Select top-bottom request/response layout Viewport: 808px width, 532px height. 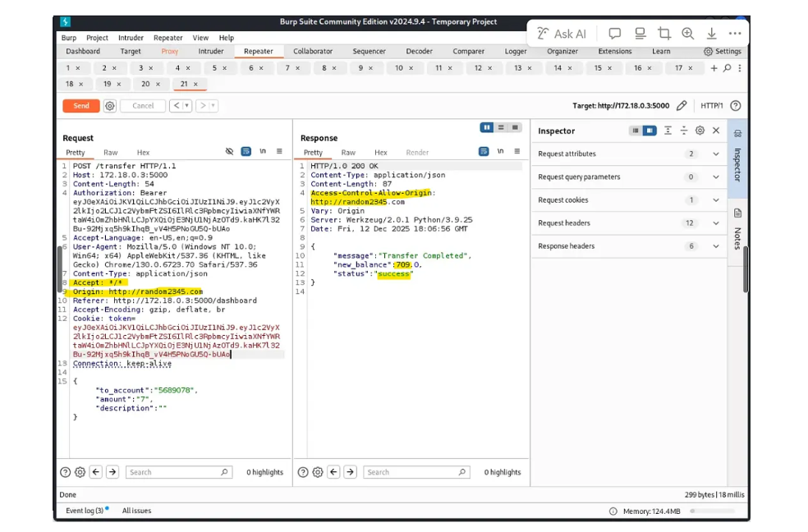pyautogui.click(x=501, y=127)
